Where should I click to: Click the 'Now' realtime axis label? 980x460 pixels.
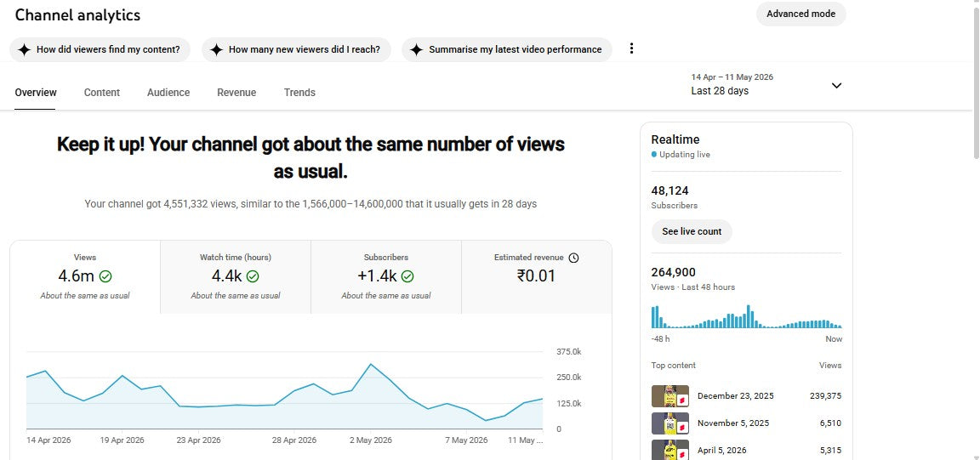point(834,339)
